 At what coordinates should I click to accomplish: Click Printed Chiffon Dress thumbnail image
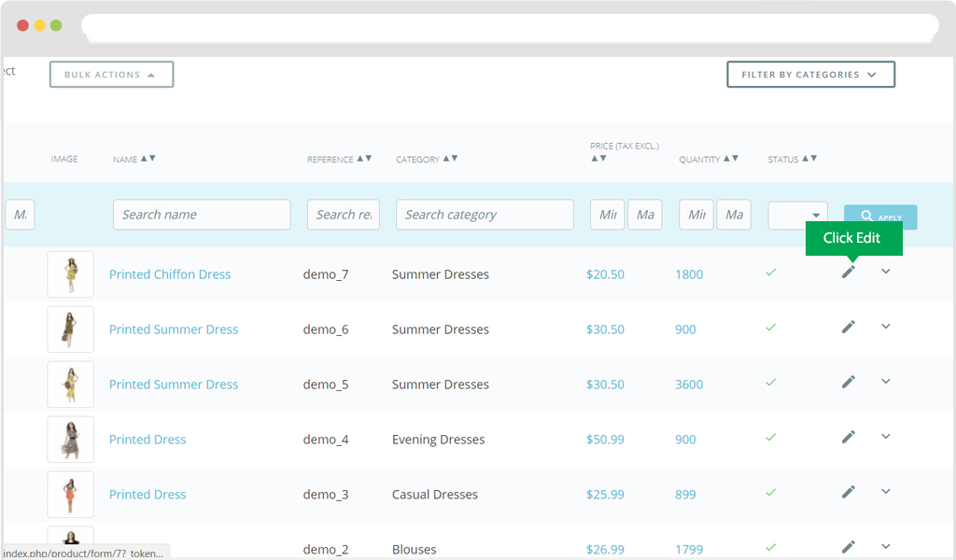pyautogui.click(x=71, y=274)
